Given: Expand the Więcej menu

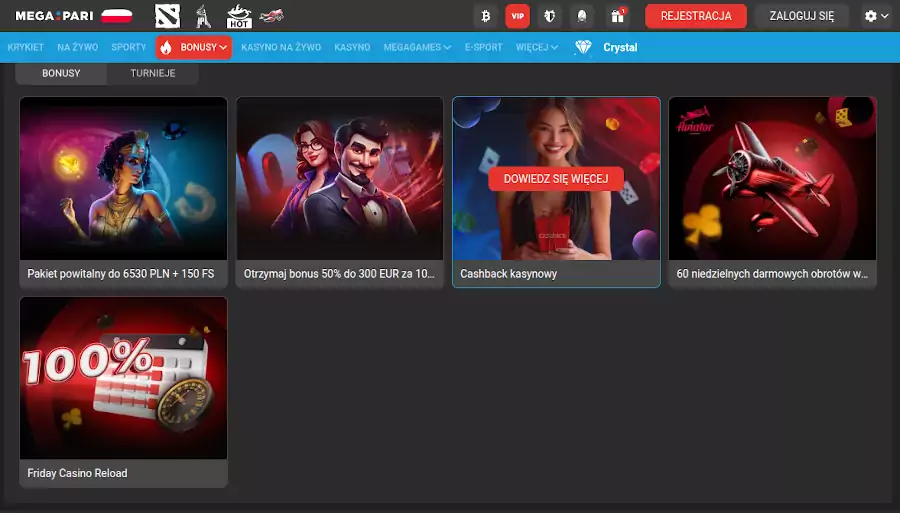Looking at the screenshot, I should point(537,47).
